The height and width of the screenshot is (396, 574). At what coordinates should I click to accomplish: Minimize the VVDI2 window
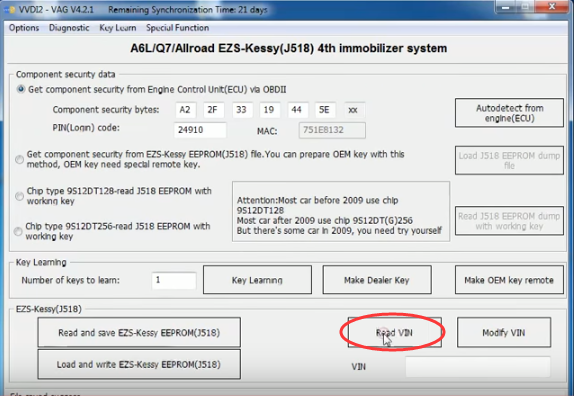[506, 7]
